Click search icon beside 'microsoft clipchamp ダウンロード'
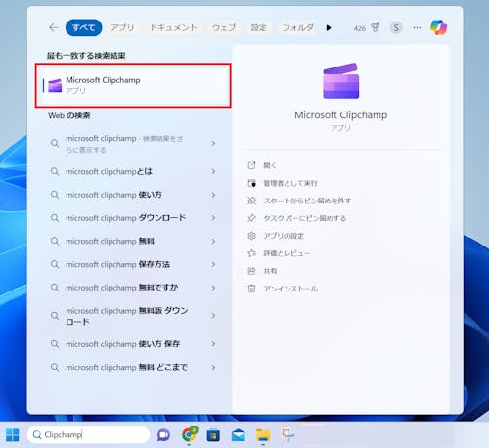This screenshot has height=448, width=489. [x=55, y=218]
